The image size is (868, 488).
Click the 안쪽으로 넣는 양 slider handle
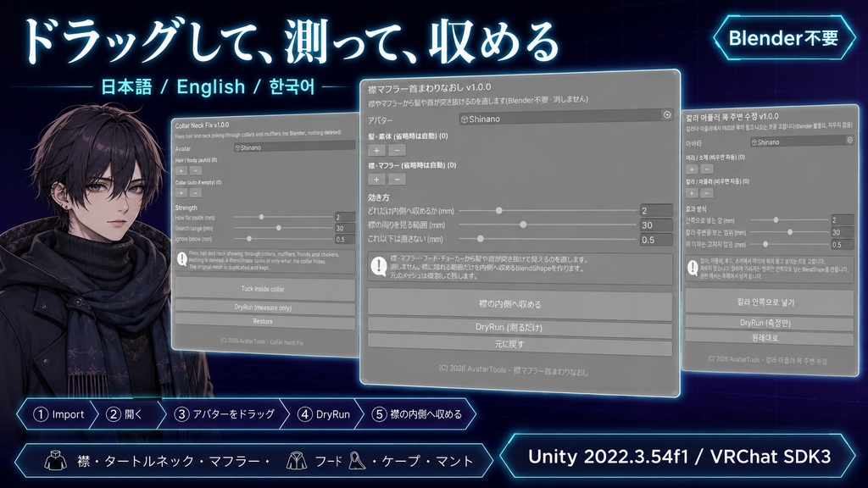coord(776,220)
